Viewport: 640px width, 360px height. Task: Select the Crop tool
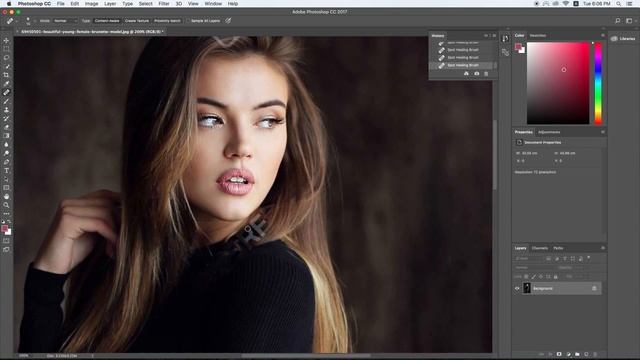click(6, 75)
